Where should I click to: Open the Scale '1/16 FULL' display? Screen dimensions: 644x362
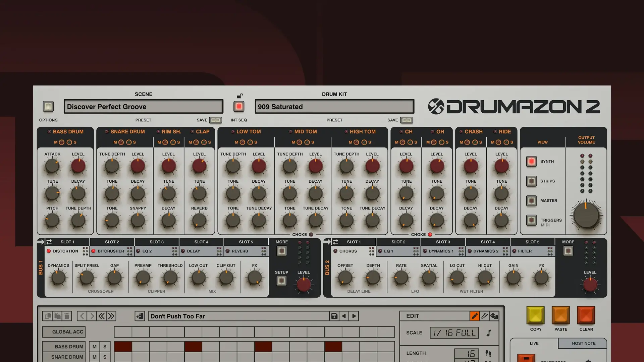click(454, 333)
